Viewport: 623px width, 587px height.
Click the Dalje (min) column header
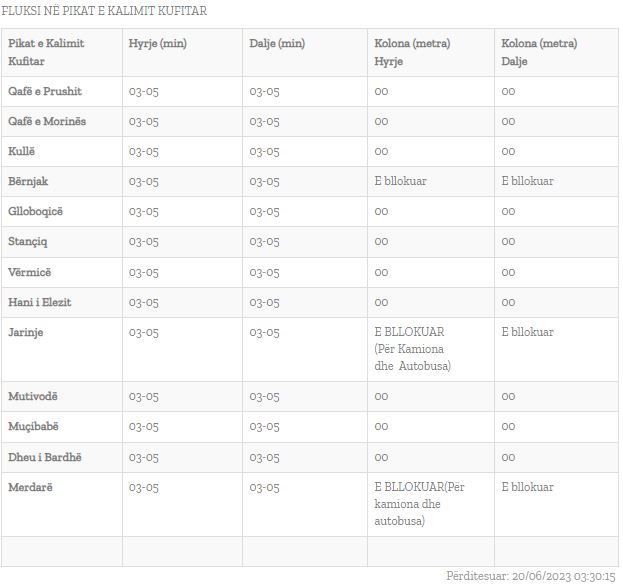pos(277,43)
